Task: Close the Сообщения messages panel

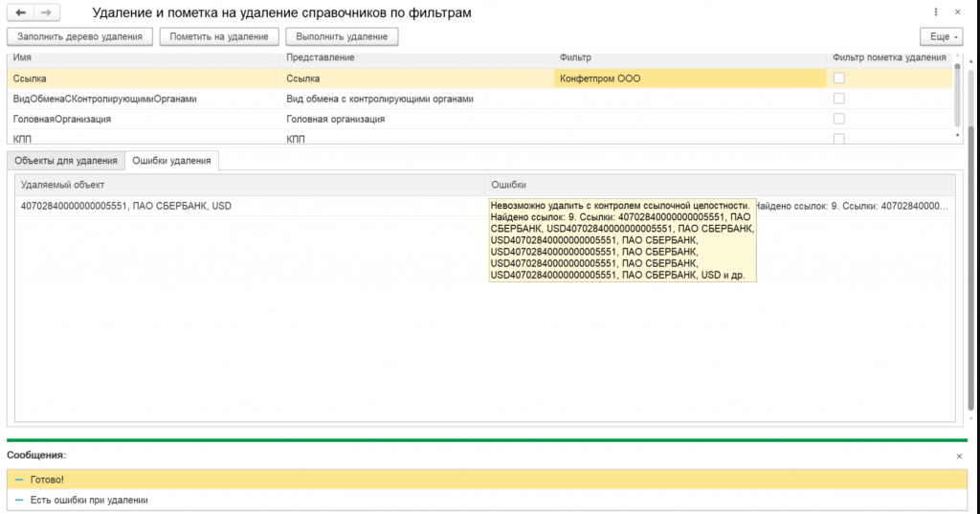Action: 959,457
